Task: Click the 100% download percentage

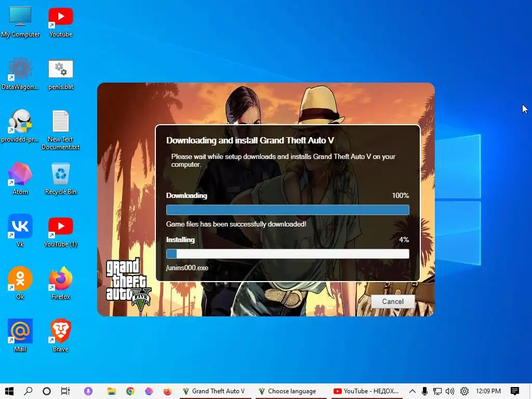Action: (x=401, y=195)
